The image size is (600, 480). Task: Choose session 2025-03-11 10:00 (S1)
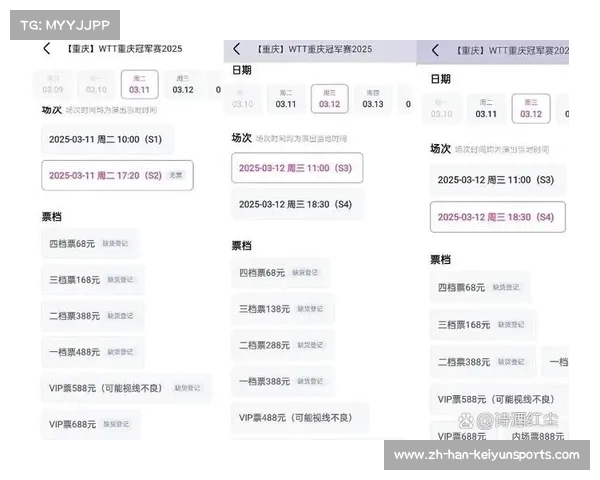click(108, 139)
